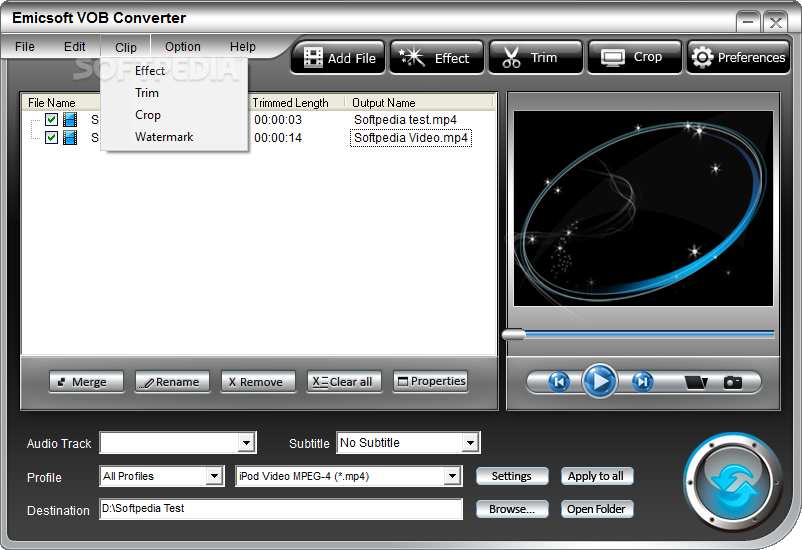The image size is (802, 550).
Task: Click the Add File toolbar button
Action: point(338,58)
